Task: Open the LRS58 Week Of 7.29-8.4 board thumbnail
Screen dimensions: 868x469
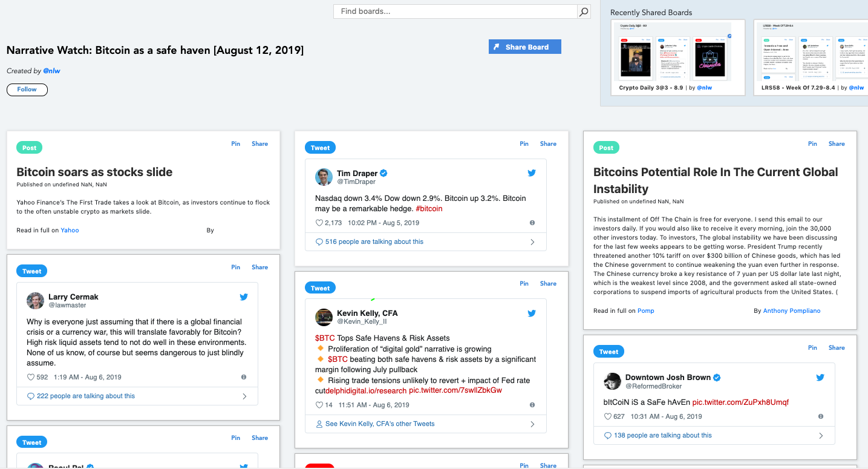Action: (812, 51)
